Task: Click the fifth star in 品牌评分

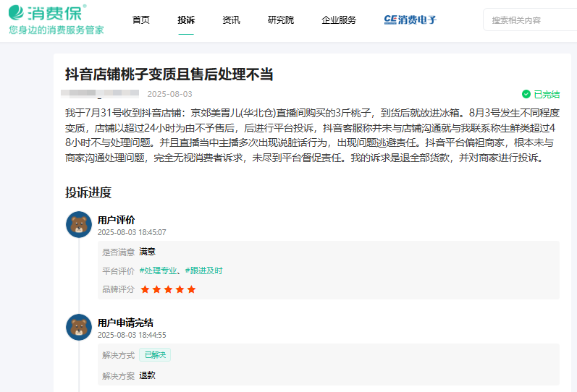Action: click(191, 289)
